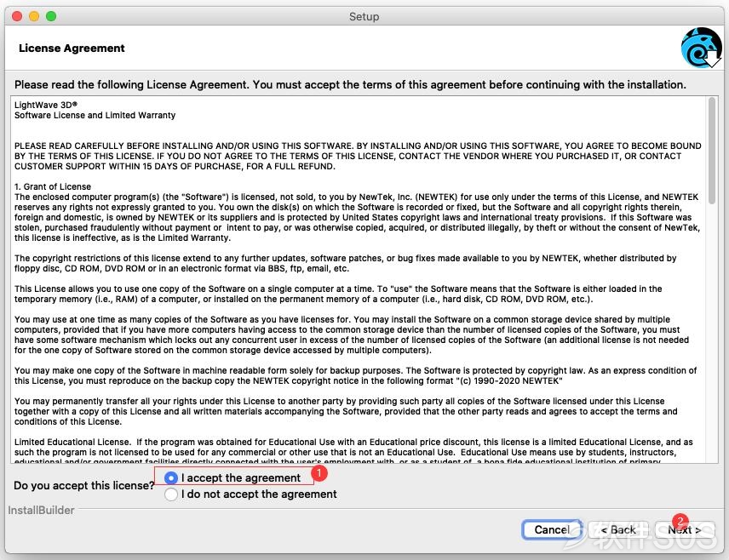The height and width of the screenshot is (560, 729).
Task: Click the 'Please read the following License Agreement' instruction
Action: point(350,84)
